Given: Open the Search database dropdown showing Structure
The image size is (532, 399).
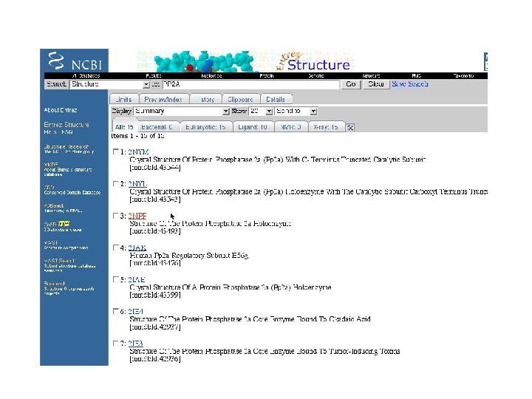Looking at the screenshot, I should click(x=109, y=84).
